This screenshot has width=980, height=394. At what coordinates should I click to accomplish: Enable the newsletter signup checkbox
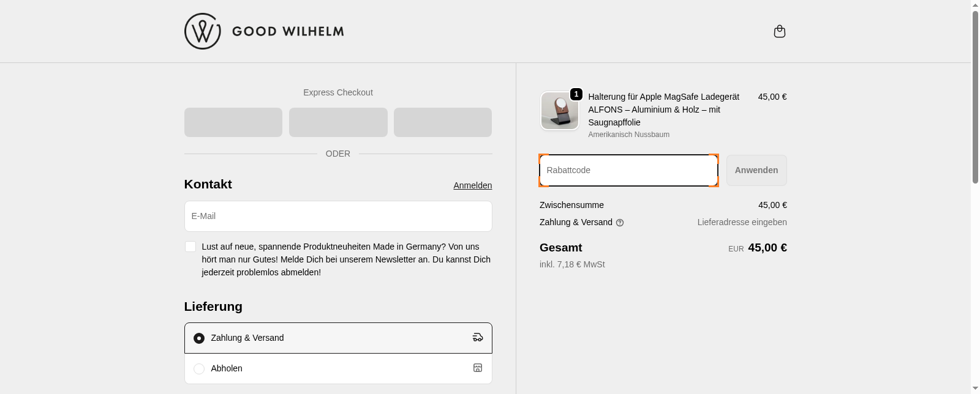click(190, 247)
